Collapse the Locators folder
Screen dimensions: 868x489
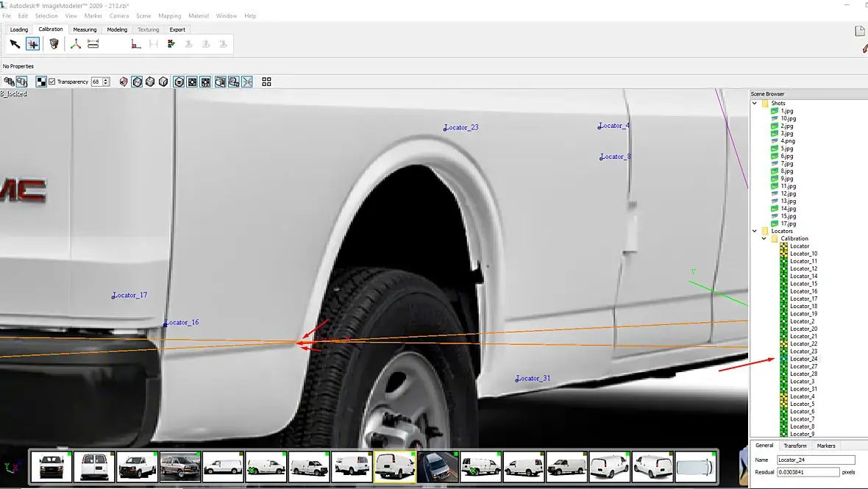(x=755, y=231)
